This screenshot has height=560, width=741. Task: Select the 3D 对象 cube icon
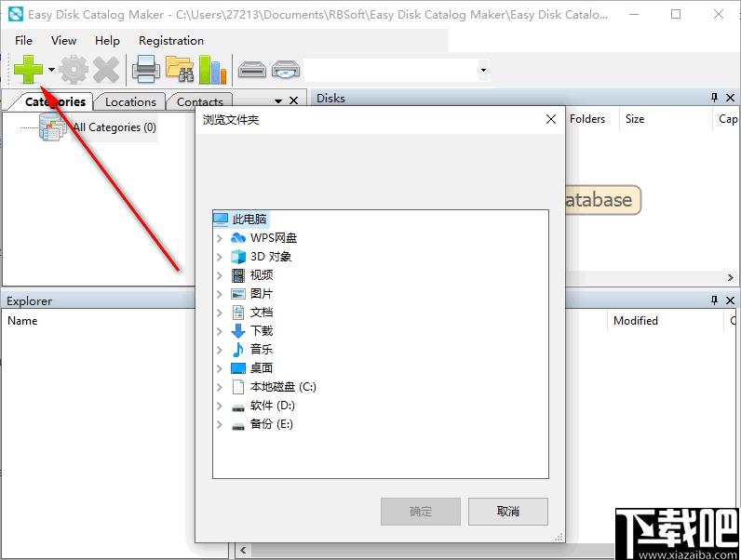pos(238,257)
